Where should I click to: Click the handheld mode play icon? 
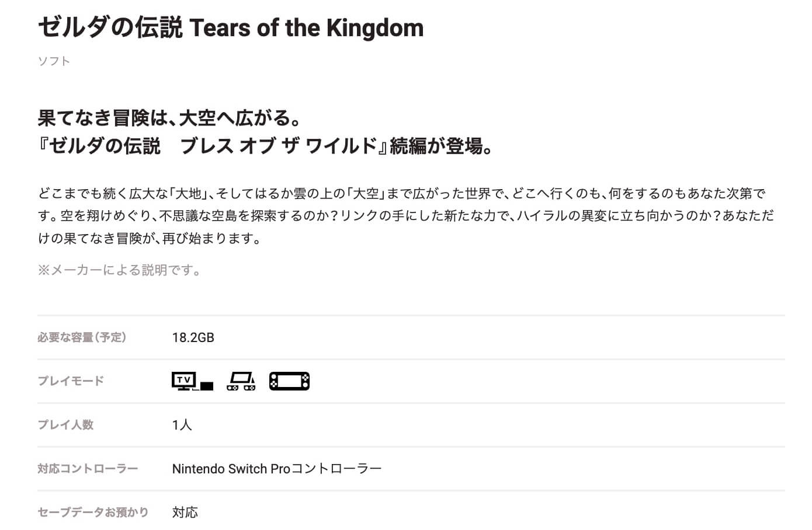[289, 381]
